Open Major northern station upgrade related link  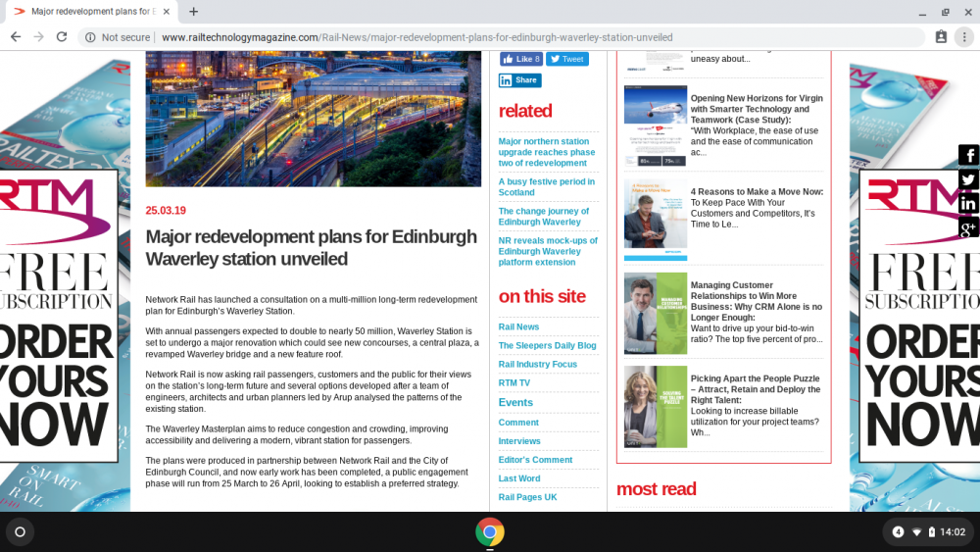click(x=546, y=152)
